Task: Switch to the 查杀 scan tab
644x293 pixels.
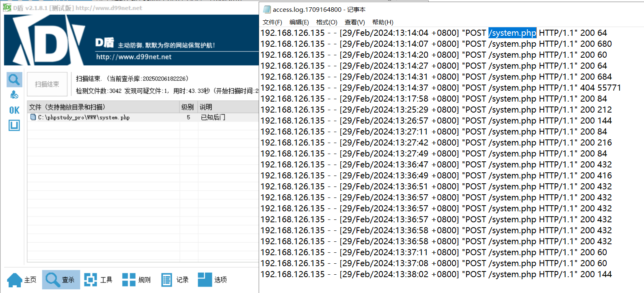Action: tap(61, 280)
